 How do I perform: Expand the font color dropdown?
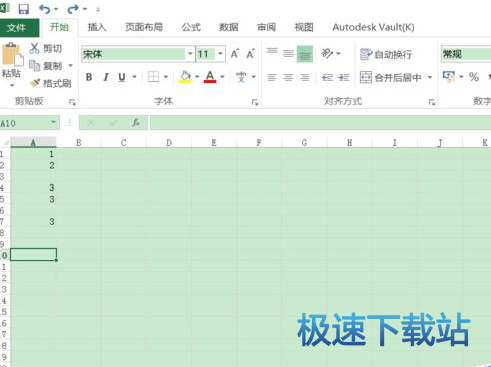222,77
